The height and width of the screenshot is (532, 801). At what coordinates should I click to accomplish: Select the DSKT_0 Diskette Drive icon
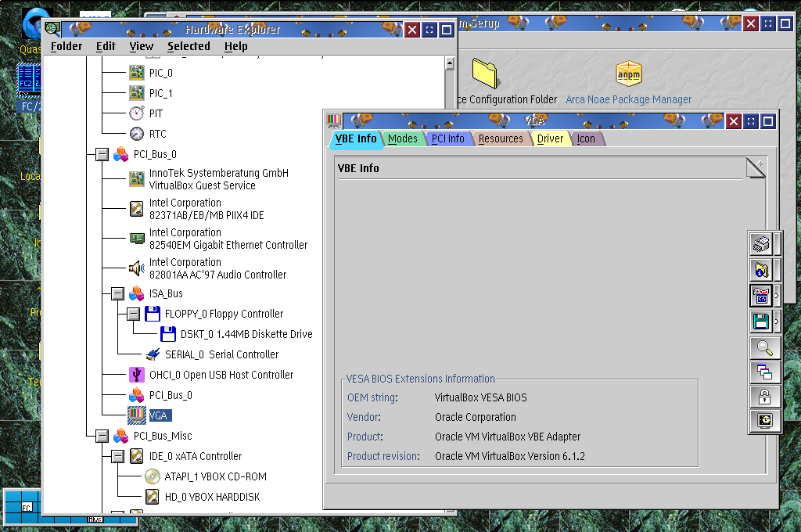168,334
